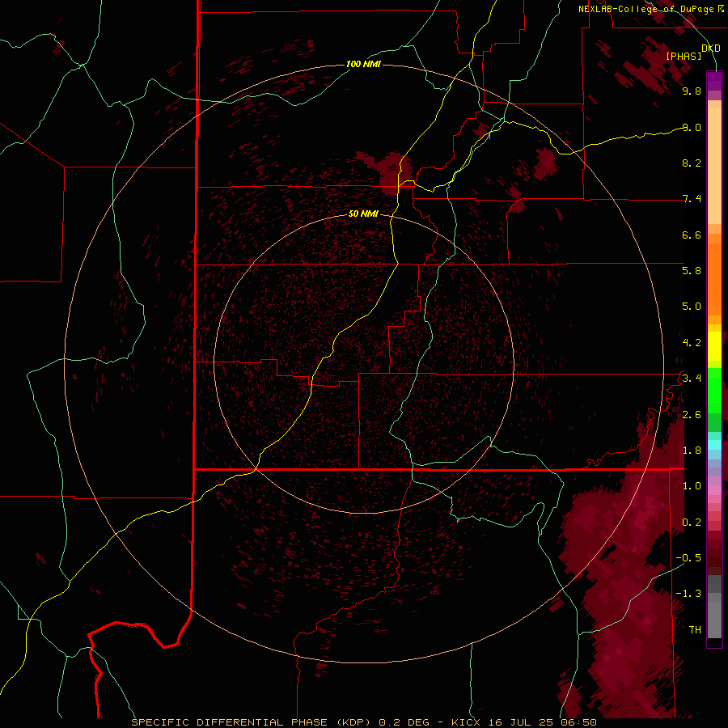
Task: Click the 8.2 scale value
Action: point(692,163)
